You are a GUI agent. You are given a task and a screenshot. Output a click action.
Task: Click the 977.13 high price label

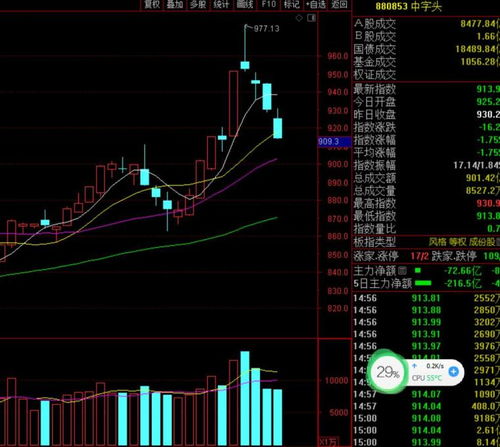267,29
